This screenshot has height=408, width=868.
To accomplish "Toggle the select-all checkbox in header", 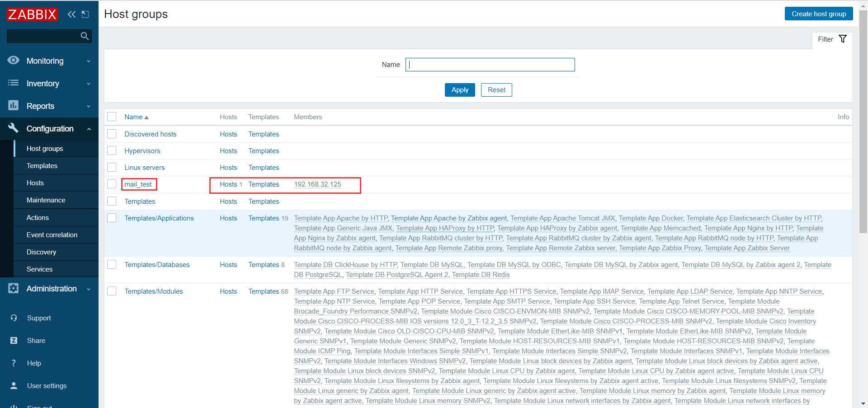I will point(112,117).
